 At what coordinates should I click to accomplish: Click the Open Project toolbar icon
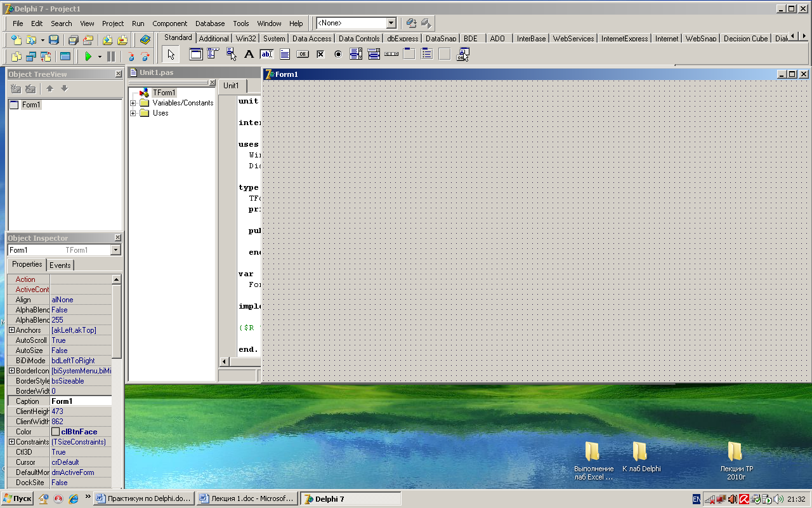[88, 39]
